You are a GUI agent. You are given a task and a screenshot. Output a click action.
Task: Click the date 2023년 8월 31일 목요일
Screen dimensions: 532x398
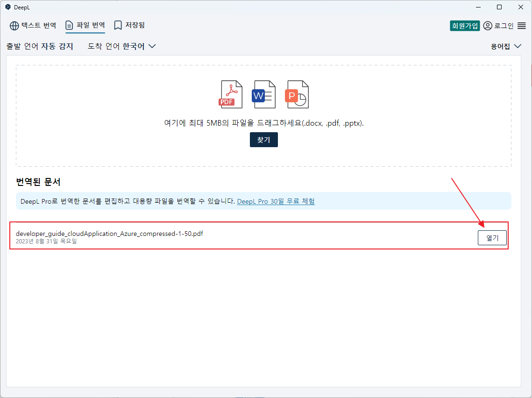click(46, 241)
